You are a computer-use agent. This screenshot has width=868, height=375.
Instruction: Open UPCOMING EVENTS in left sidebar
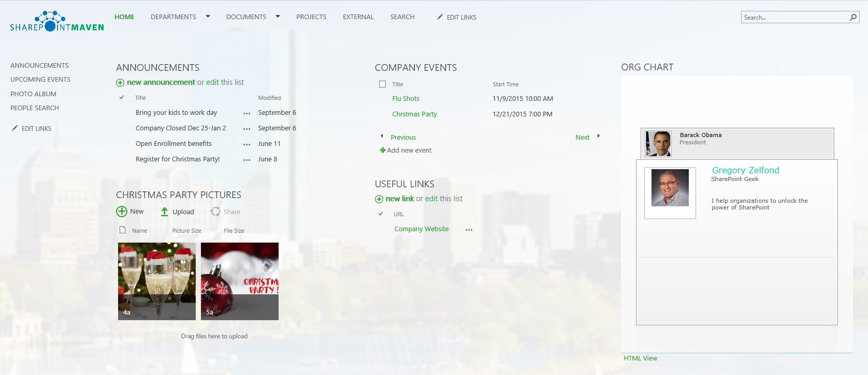[40, 80]
